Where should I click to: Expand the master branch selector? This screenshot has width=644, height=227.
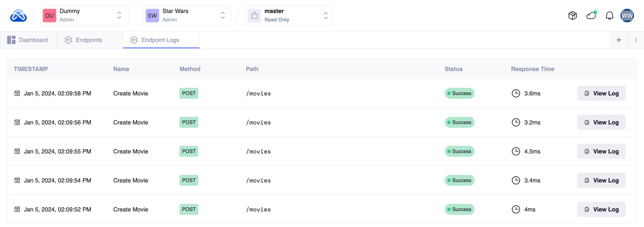[325, 16]
